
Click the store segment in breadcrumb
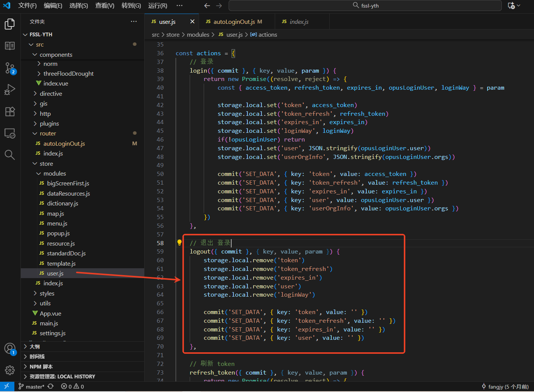click(x=173, y=34)
